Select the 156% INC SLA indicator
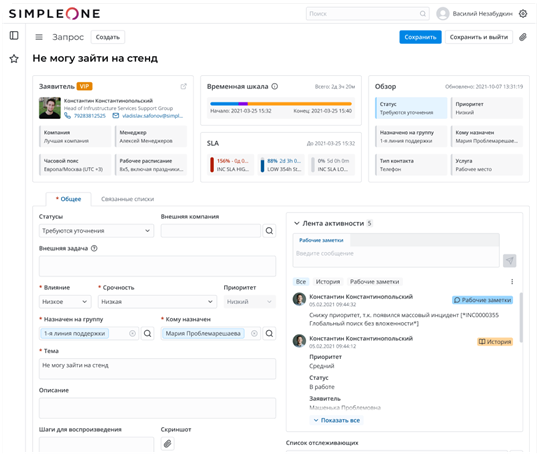The image size is (556, 474). pos(231,165)
